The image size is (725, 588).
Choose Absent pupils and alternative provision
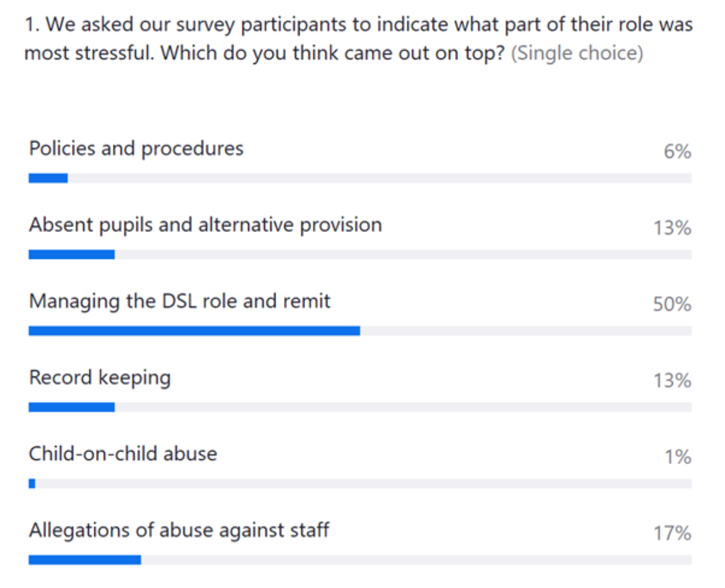[205, 225]
